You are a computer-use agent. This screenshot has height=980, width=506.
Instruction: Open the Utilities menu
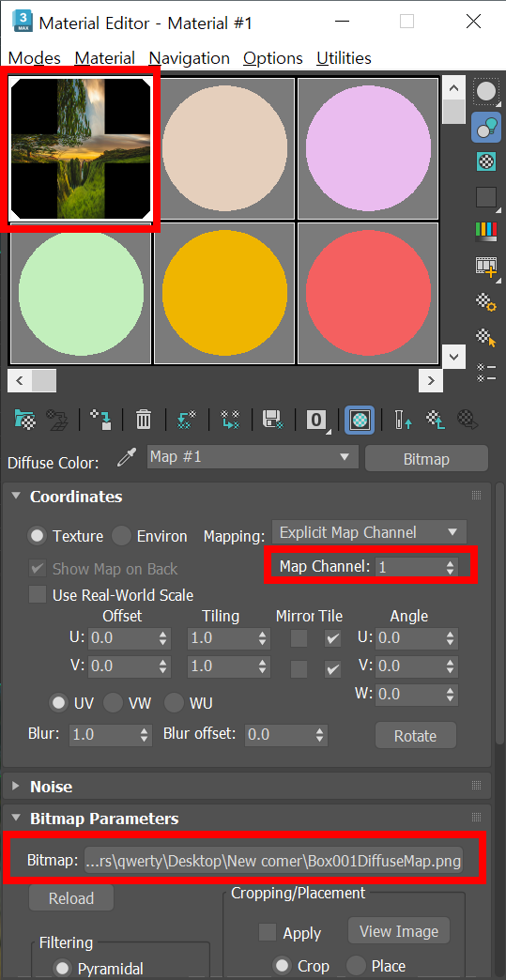345,58
